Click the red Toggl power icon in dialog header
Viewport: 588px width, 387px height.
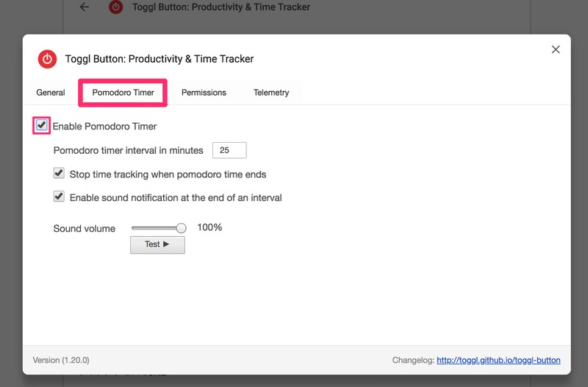tap(47, 59)
